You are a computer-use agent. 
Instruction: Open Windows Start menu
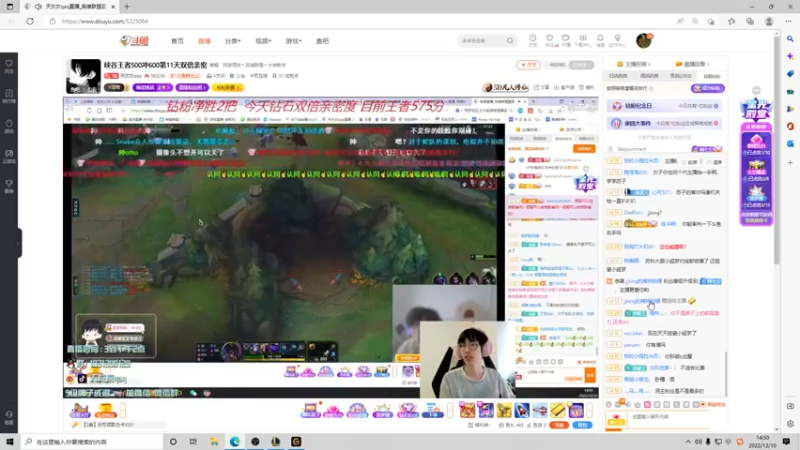[x=10, y=441]
